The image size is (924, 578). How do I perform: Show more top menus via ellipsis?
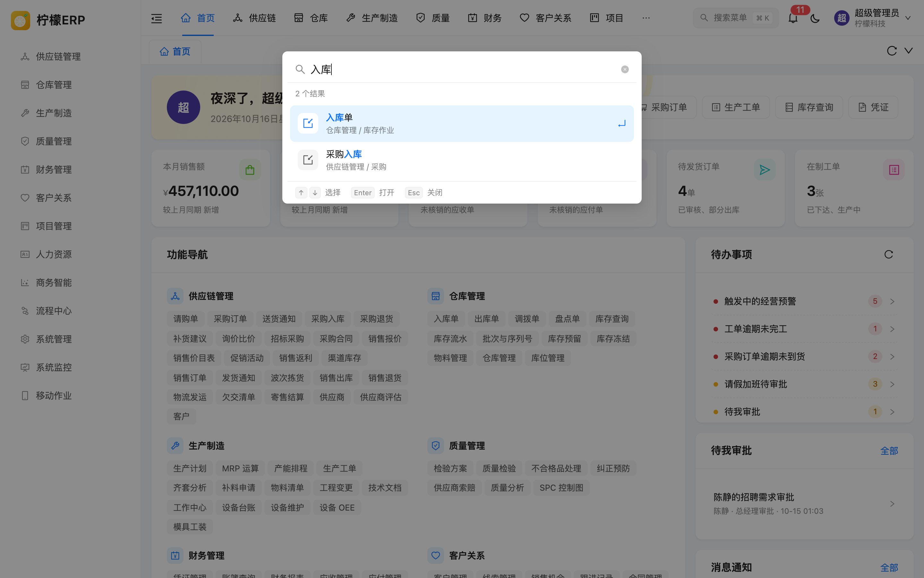(x=646, y=18)
